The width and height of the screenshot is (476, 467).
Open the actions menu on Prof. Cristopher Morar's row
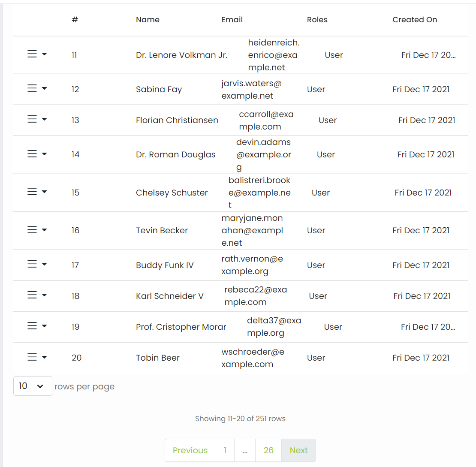click(x=33, y=326)
